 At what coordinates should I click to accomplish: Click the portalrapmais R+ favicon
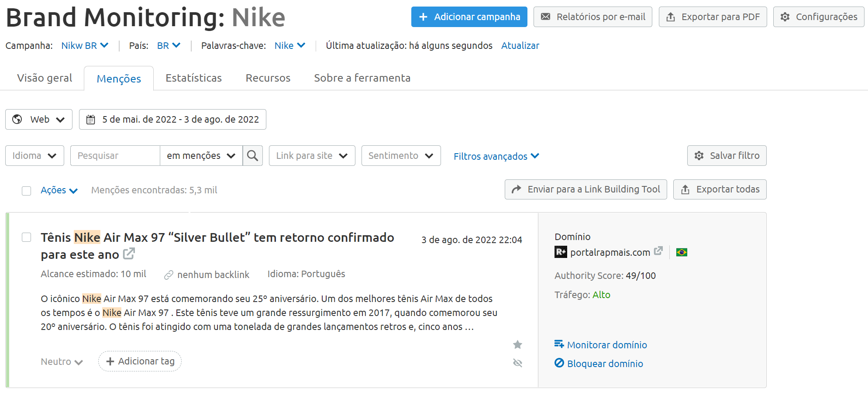click(x=561, y=252)
